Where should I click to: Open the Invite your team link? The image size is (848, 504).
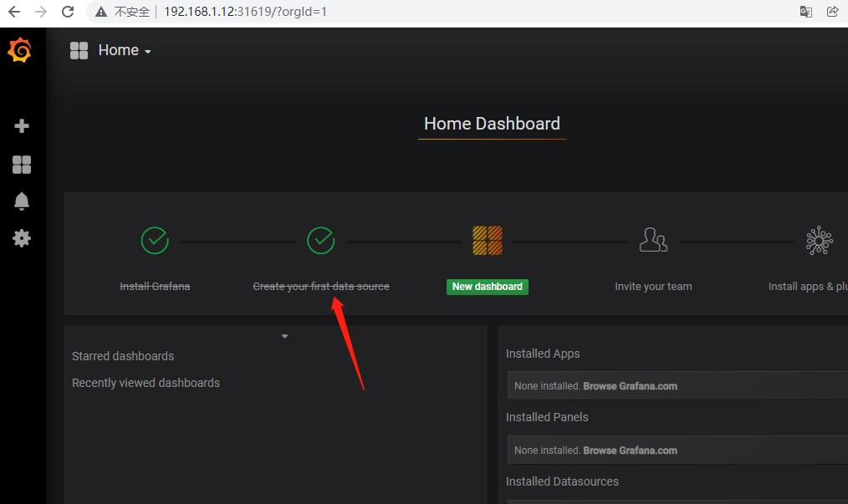pyautogui.click(x=653, y=287)
